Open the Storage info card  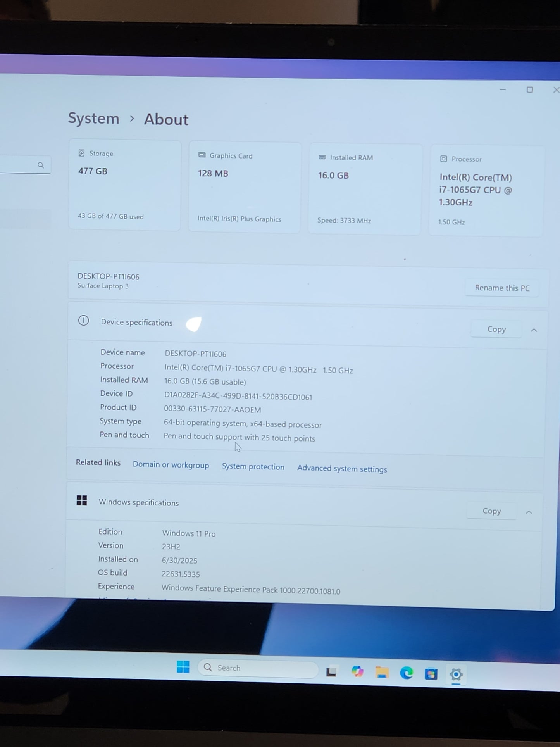click(x=125, y=185)
